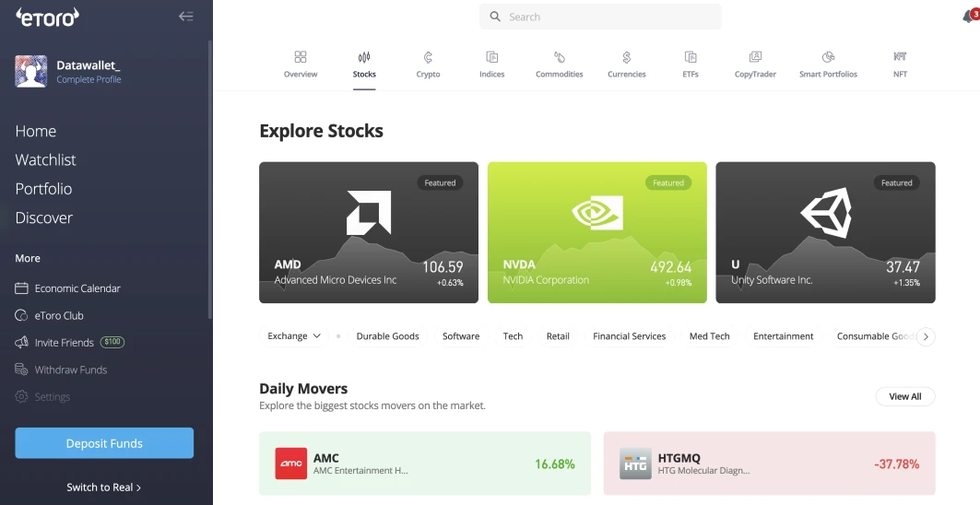Switch to Indices tab label

point(492,74)
